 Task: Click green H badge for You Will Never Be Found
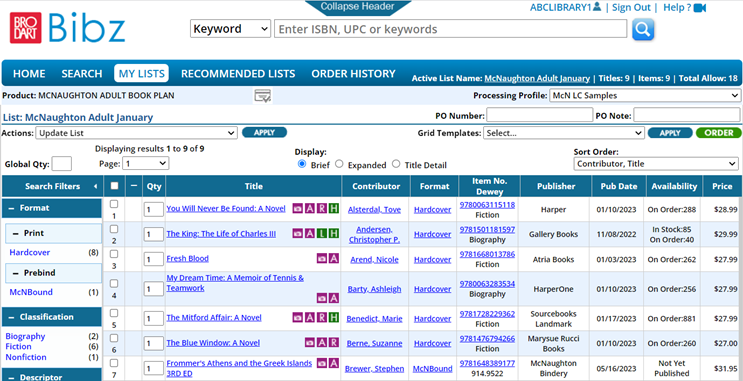334,209
